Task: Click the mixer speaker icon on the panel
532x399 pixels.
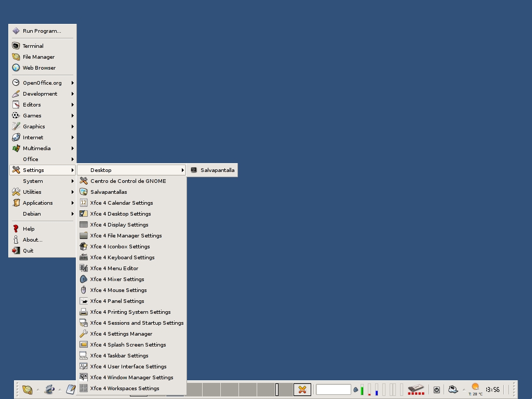Action: click(355, 390)
